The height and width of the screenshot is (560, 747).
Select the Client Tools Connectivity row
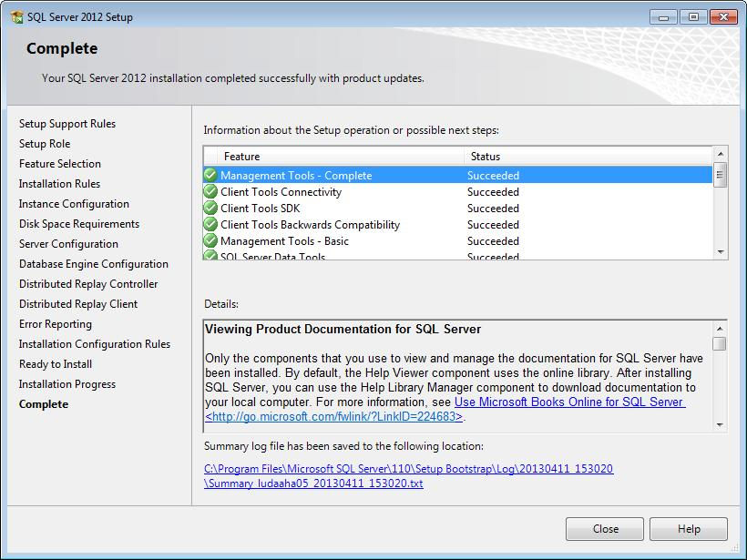coord(458,192)
